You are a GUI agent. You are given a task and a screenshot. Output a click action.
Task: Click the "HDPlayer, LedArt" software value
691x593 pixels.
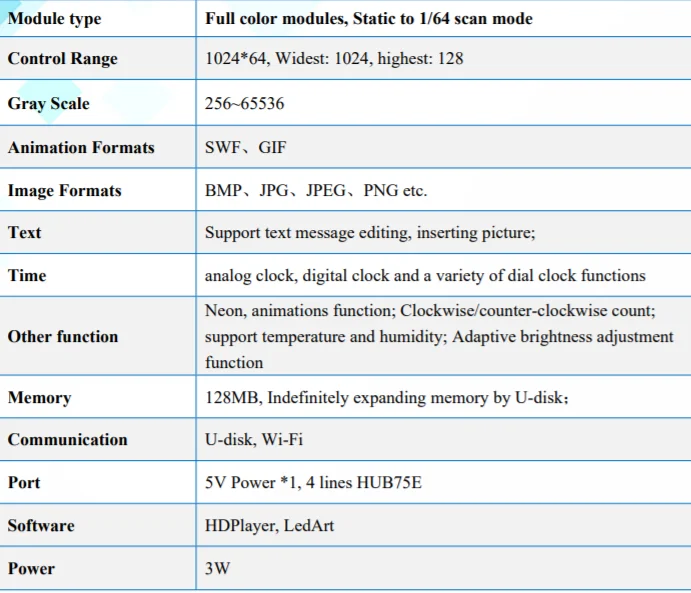coord(268,526)
